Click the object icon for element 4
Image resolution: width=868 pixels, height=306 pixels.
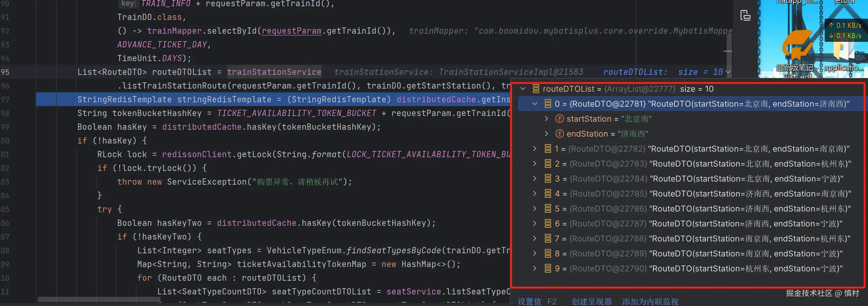tap(548, 194)
